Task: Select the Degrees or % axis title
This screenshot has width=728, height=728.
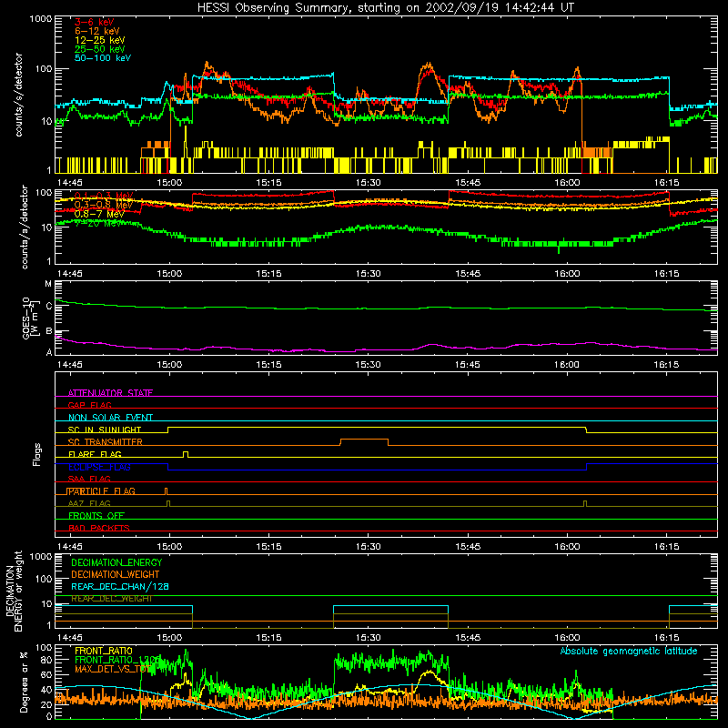Action: pos(24,682)
